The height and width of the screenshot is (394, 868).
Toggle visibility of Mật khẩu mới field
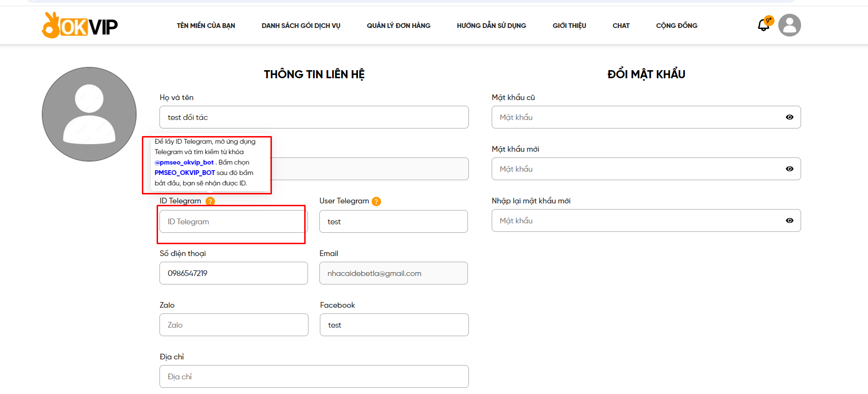[789, 169]
